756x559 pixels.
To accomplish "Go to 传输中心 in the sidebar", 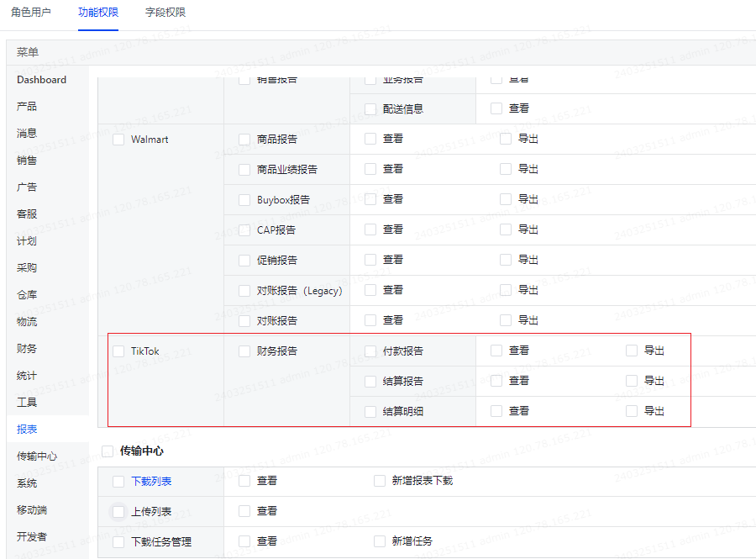I will (x=37, y=456).
